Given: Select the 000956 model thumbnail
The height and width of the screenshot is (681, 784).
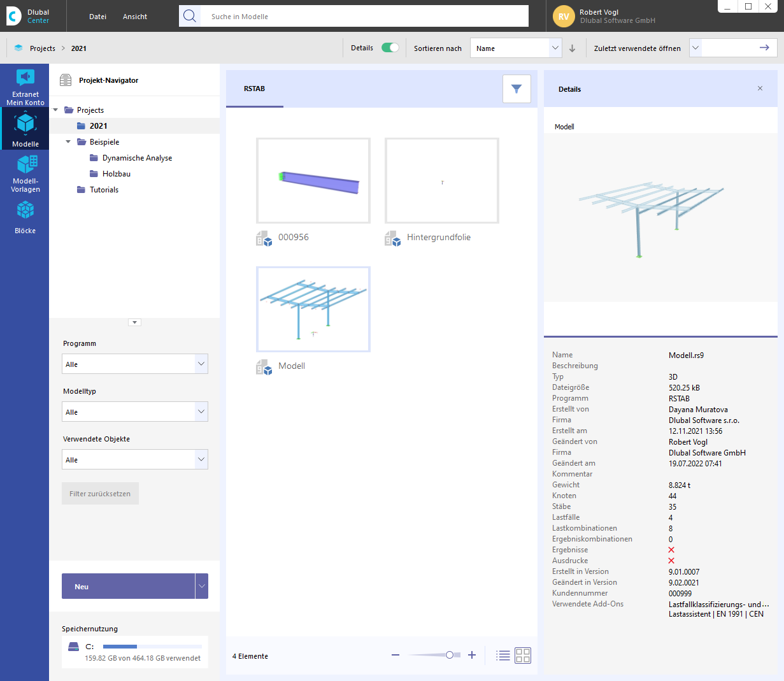Looking at the screenshot, I should pyautogui.click(x=313, y=180).
